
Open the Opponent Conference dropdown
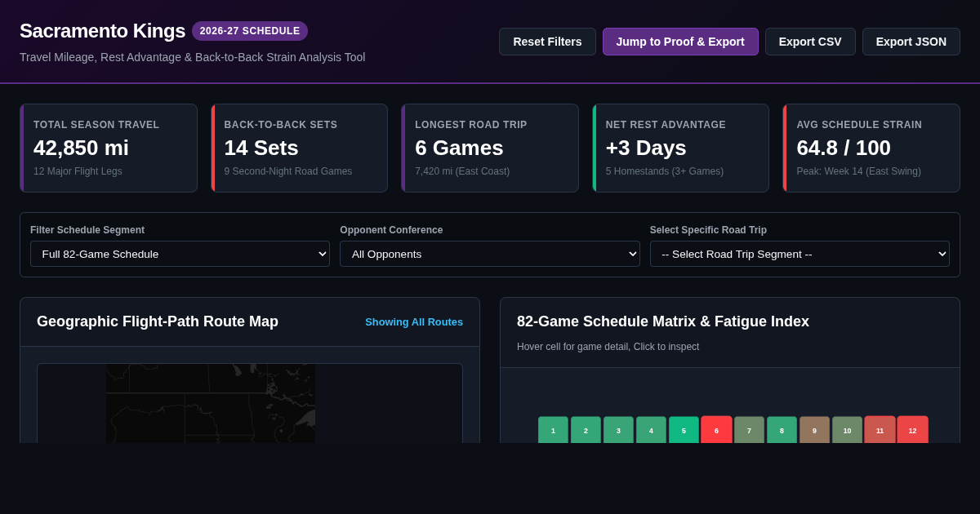pos(490,254)
